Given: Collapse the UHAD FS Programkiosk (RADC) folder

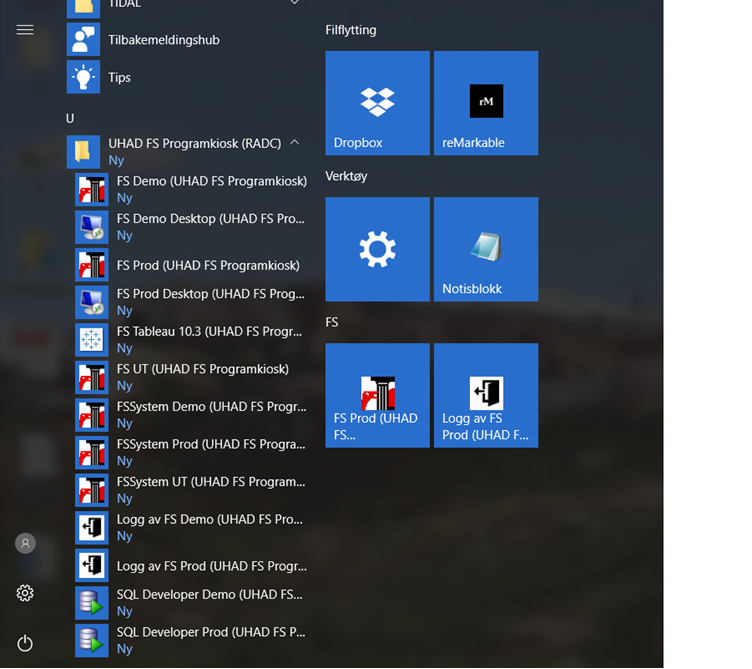Looking at the screenshot, I should pos(294,143).
